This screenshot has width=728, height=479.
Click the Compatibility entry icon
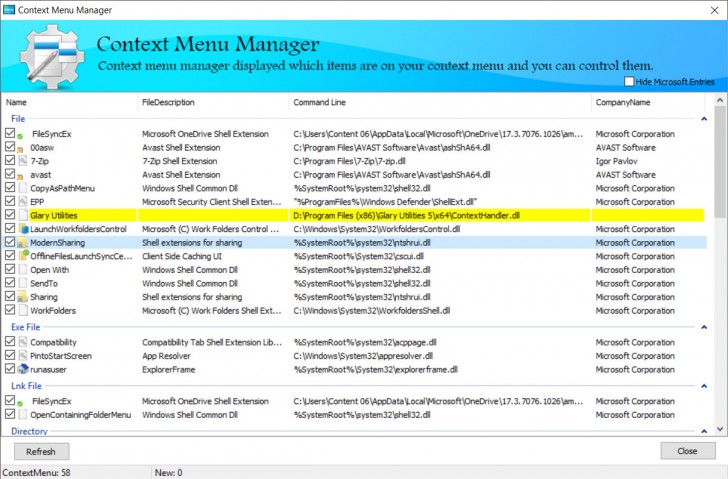point(23,342)
